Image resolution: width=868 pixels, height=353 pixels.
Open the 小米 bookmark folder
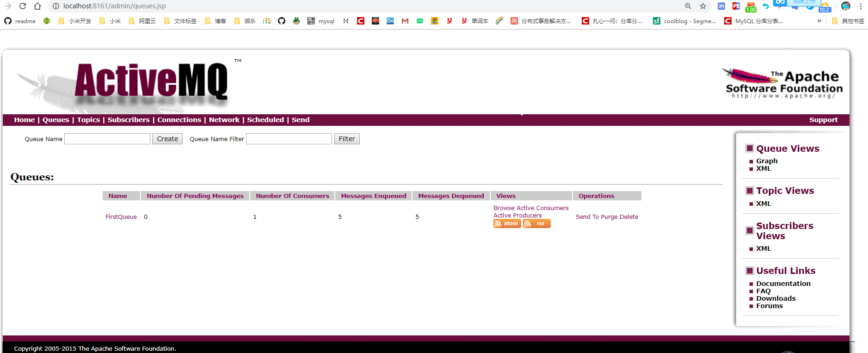110,21
